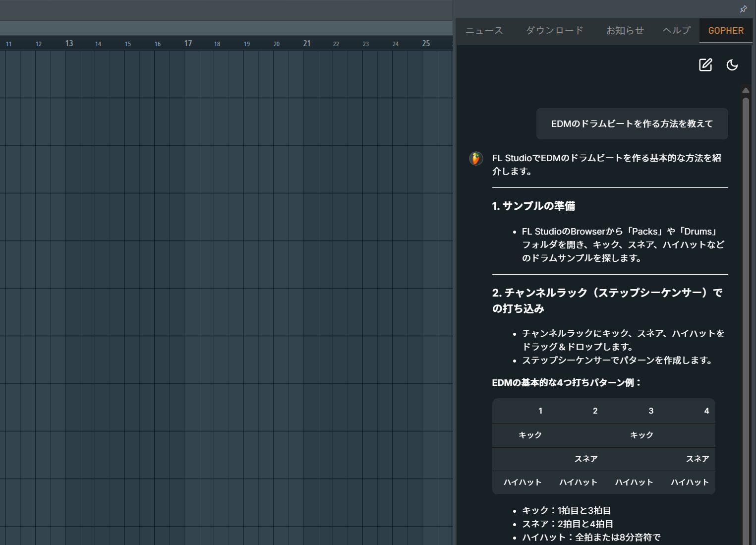Click bullet ハイハット：全拍または8分音符で
This screenshot has width=756, height=545.
pyautogui.click(x=591, y=537)
